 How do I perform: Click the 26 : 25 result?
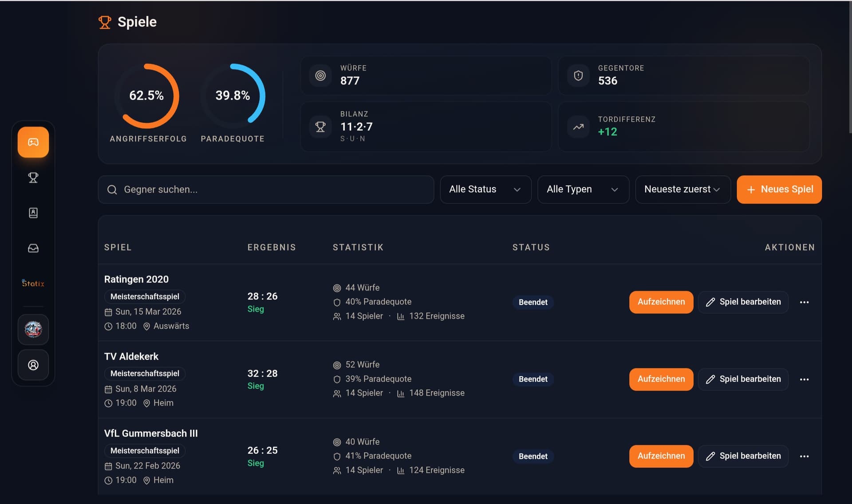[262, 450]
